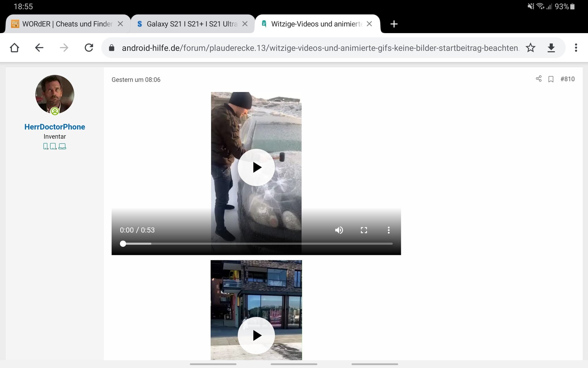Close the Galaxy S21 tab
Viewport: 588px width, 368px height.
coord(245,24)
